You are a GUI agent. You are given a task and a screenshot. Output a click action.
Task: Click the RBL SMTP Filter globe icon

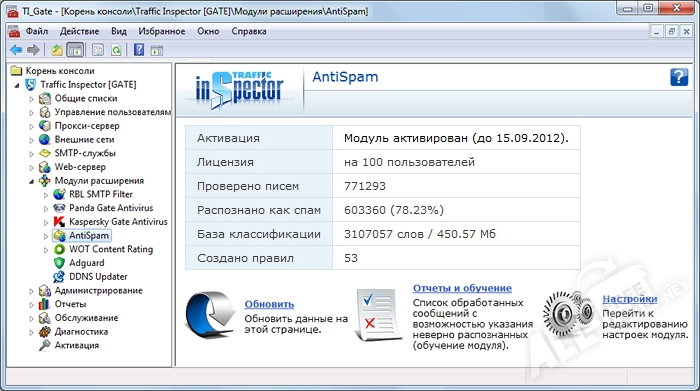59,195
